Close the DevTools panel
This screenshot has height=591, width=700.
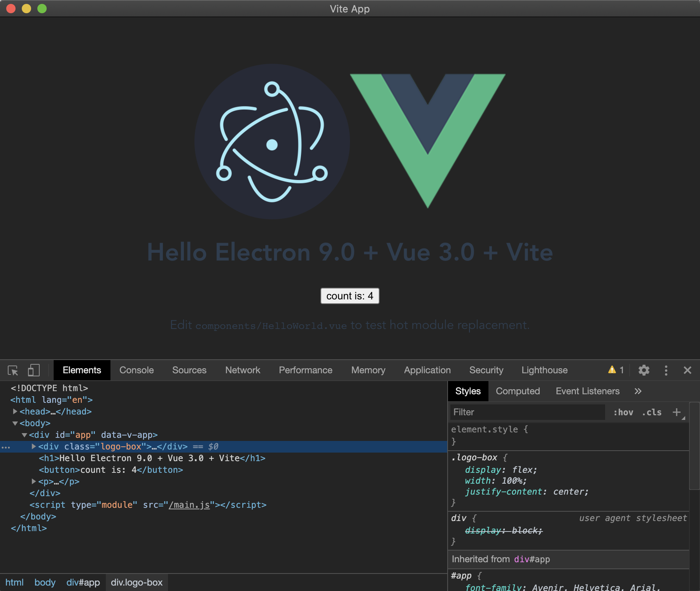(687, 370)
